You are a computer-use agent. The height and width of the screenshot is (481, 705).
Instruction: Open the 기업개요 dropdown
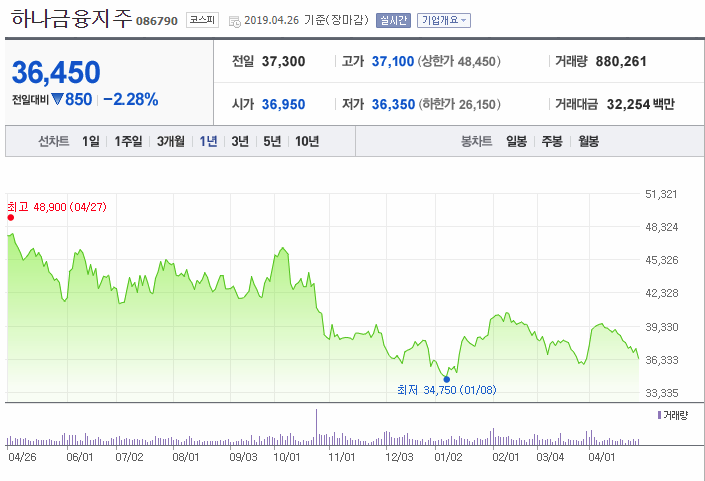pyautogui.click(x=444, y=20)
